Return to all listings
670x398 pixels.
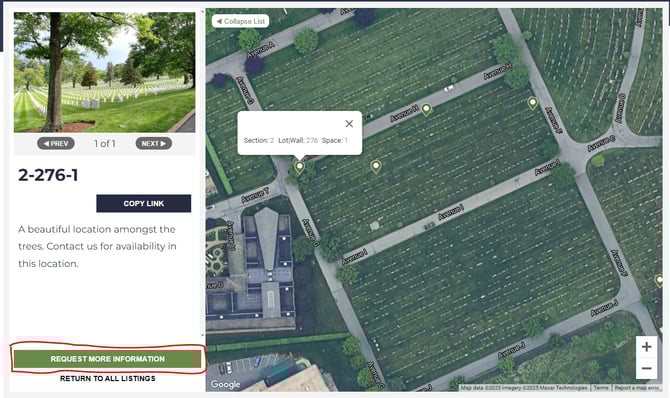tap(108, 378)
